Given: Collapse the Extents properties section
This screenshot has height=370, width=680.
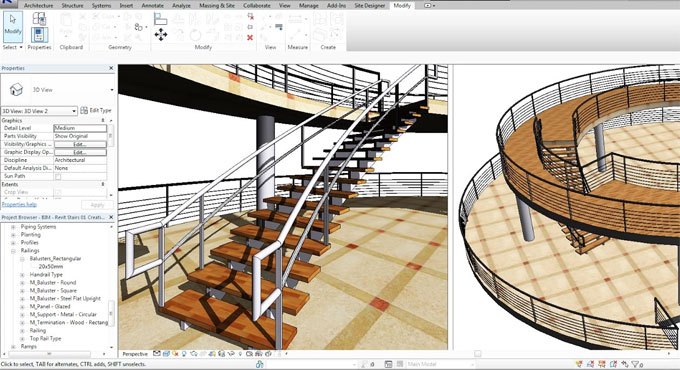Looking at the screenshot, I should point(103,184).
